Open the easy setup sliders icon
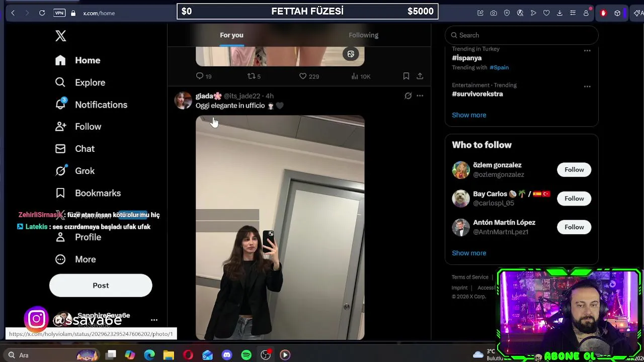Image resolution: width=644 pixels, height=362 pixels. click(x=573, y=13)
